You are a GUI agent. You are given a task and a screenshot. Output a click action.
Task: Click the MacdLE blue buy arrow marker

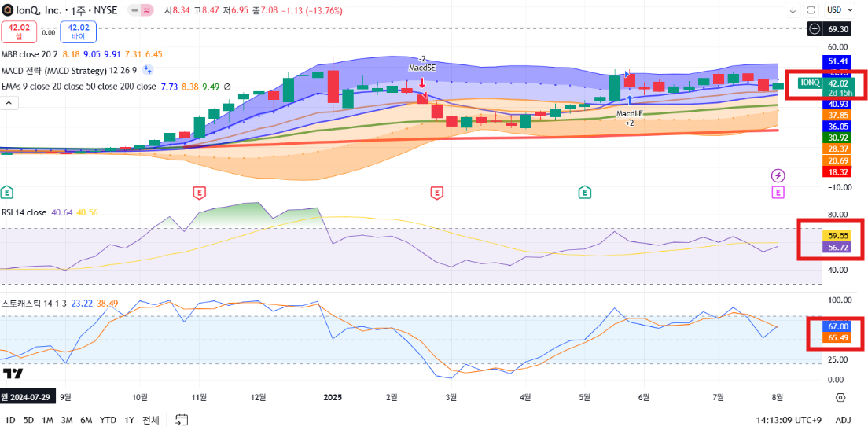coord(630,101)
